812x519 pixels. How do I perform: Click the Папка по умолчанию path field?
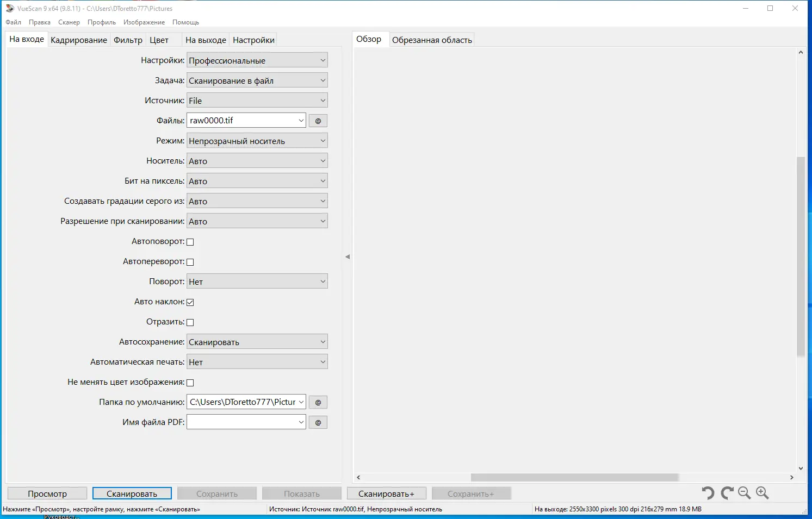click(x=246, y=402)
